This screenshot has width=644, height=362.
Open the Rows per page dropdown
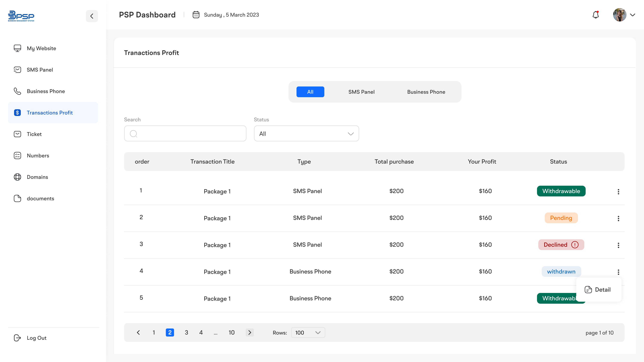(x=308, y=333)
